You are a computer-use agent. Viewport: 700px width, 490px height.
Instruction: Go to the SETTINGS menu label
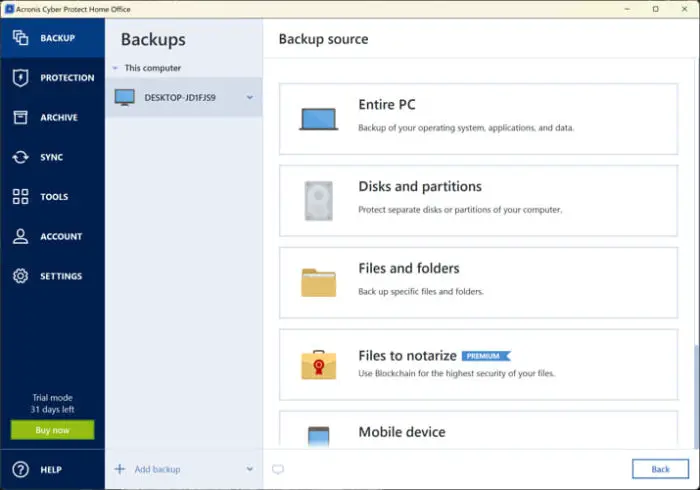[61, 276]
